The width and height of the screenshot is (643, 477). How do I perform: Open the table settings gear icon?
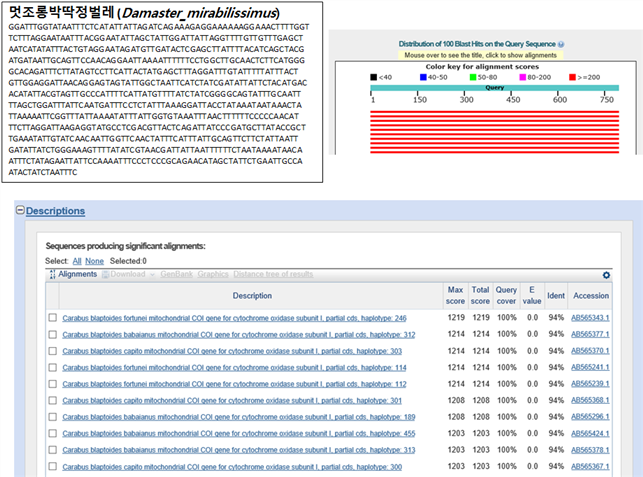click(x=606, y=275)
